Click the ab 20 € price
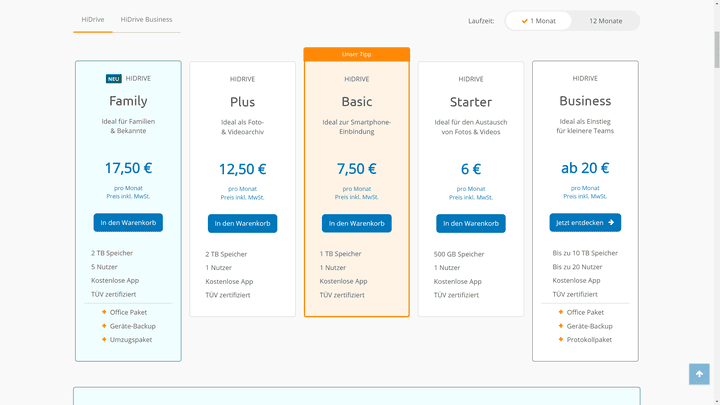The height and width of the screenshot is (405, 720). coord(585,168)
